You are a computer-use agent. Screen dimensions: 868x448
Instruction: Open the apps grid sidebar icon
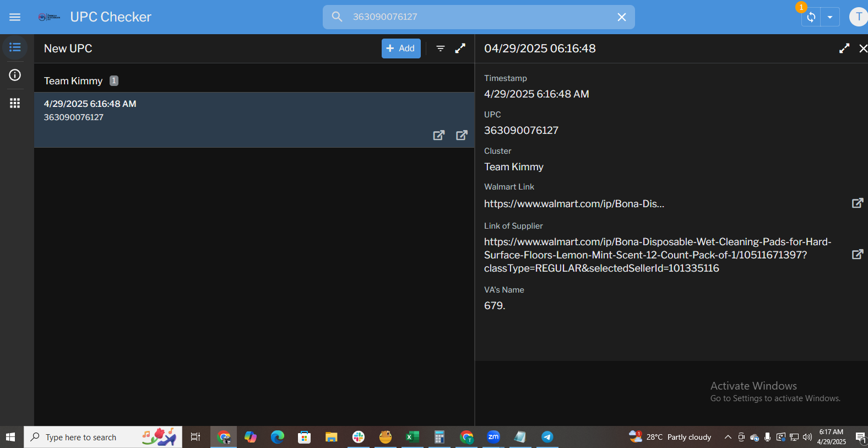(x=15, y=103)
